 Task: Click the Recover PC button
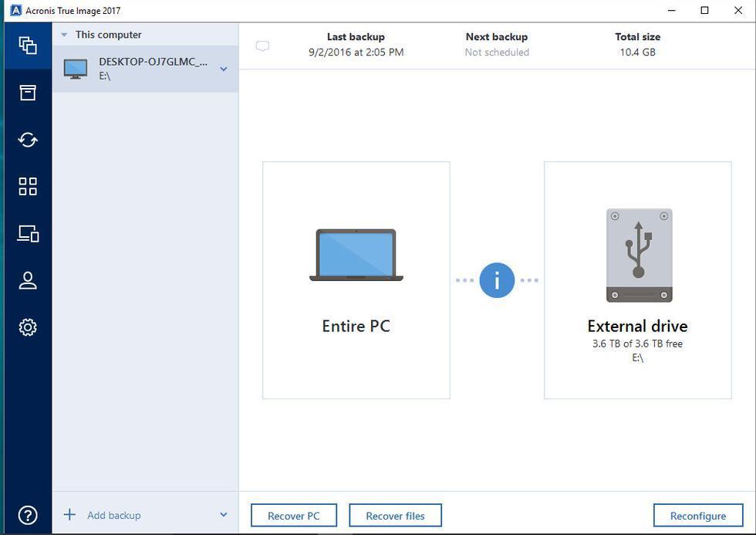294,516
